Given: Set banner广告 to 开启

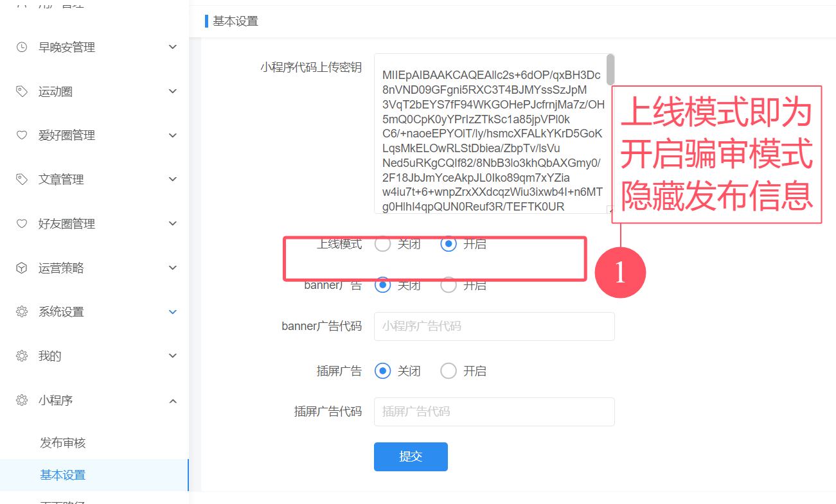Looking at the screenshot, I should [449, 285].
